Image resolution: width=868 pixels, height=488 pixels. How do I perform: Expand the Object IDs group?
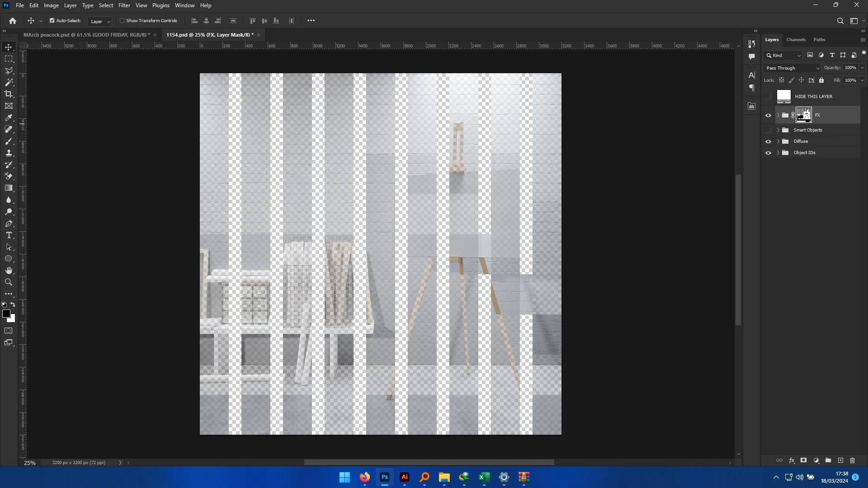tap(778, 153)
